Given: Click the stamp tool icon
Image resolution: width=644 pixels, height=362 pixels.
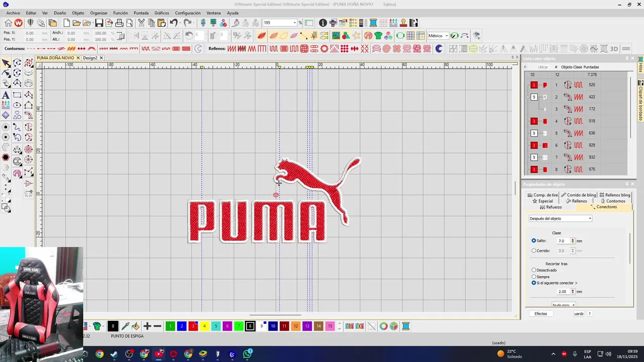Looking at the screenshot, I should point(404,23).
